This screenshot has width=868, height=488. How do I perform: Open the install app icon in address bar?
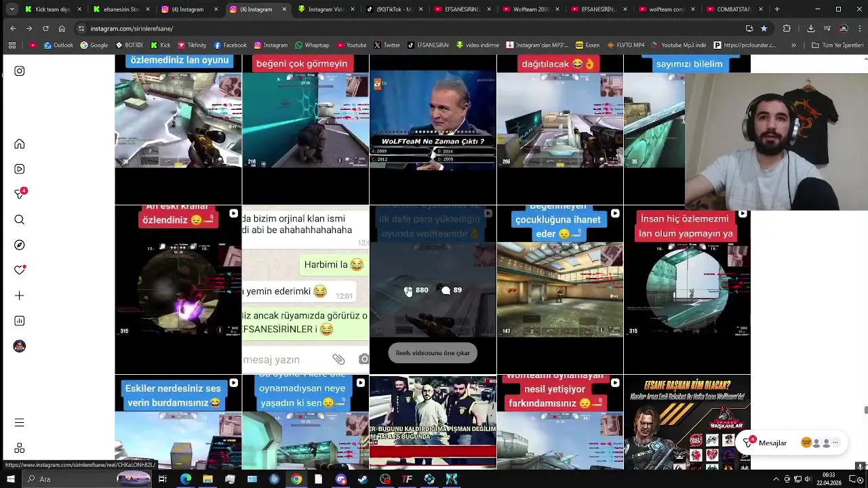(749, 28)
